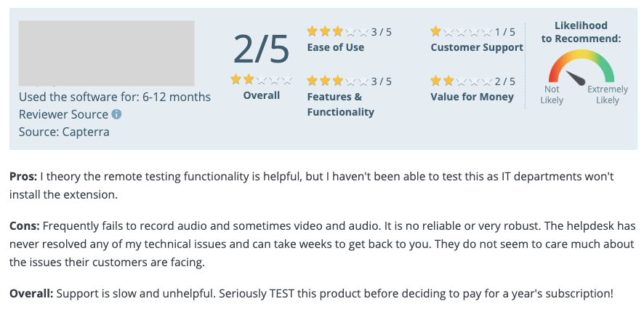Click the Reviewer Source label
Viewport: 644px width, 320px height.
[64, 114]
